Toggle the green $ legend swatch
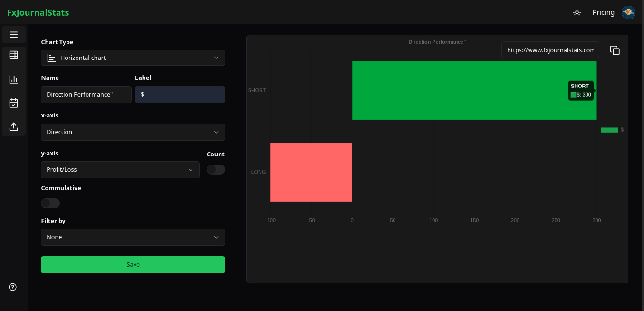The height and width of the screenshot is (311, 644). click(x=609, y=130)
